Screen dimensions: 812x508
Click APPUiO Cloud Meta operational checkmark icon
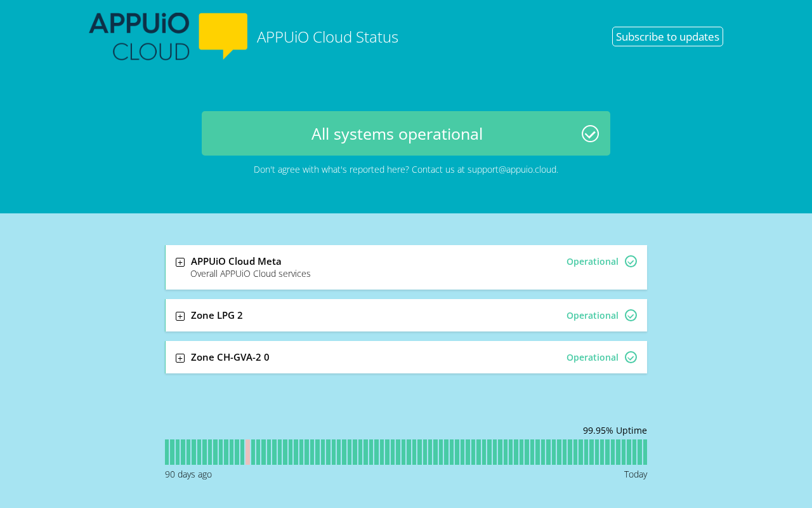pyautogui.click(x=631, y=262)
